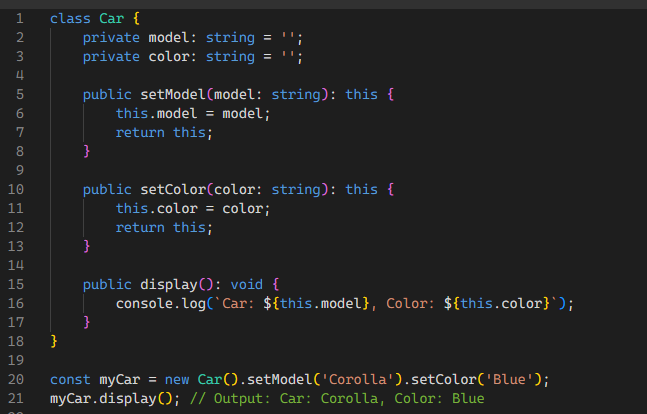Screen dimensions: 647x414
Task: Click the 'this.color = color' assignment
Action: point(192,208)
